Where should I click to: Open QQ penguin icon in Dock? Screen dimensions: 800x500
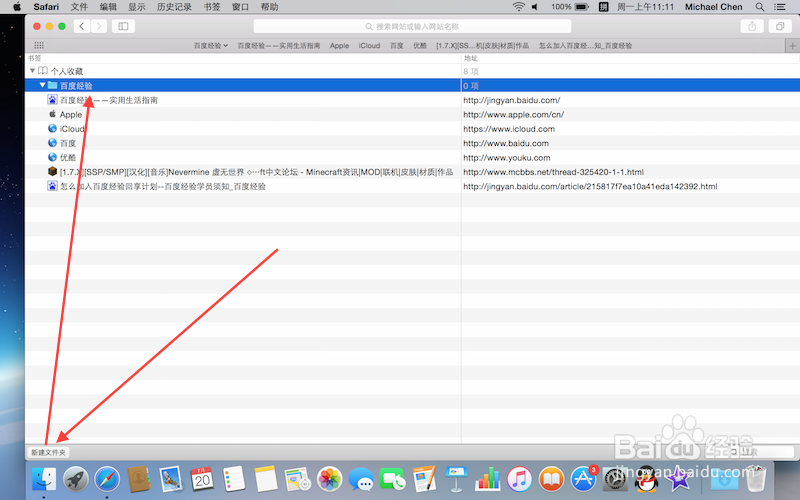646,480
